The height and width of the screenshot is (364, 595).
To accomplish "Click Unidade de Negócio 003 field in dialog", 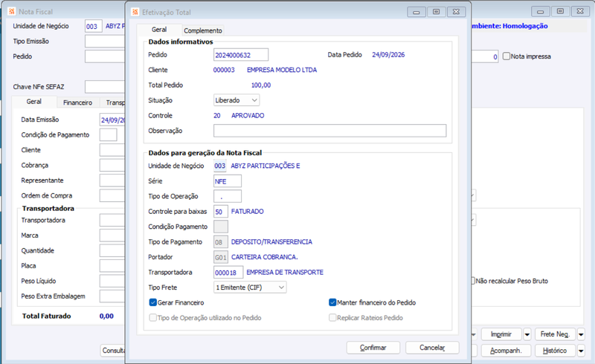I will tap(219, 166).
